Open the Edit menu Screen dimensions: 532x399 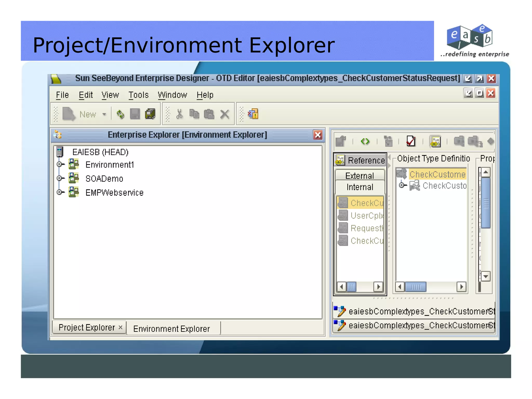[86, 95]
